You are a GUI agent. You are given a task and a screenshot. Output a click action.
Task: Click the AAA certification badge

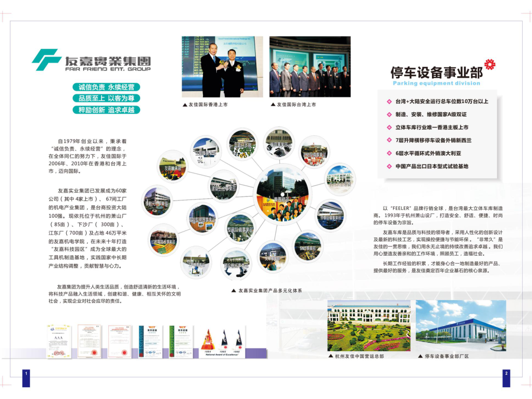click(58, 340)
